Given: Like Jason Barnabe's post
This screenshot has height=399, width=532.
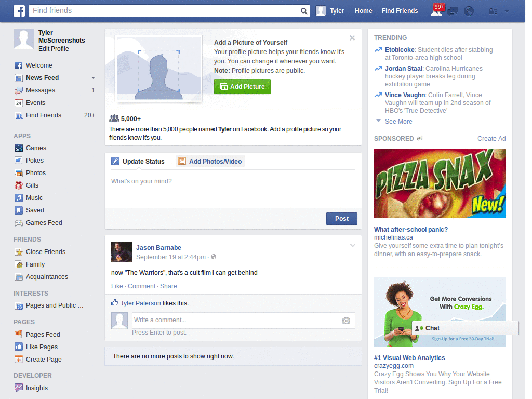Looking at the screenshot, I should click(117, 286).
